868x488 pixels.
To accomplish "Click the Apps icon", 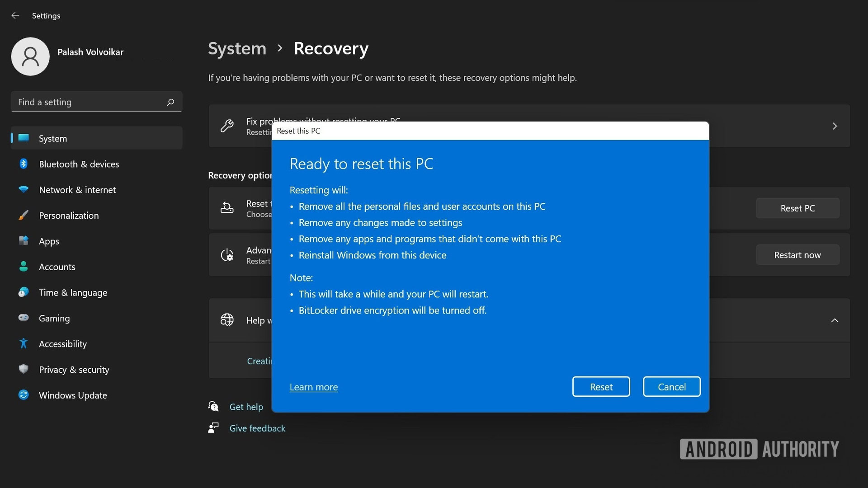I will [x=23, y=241].
